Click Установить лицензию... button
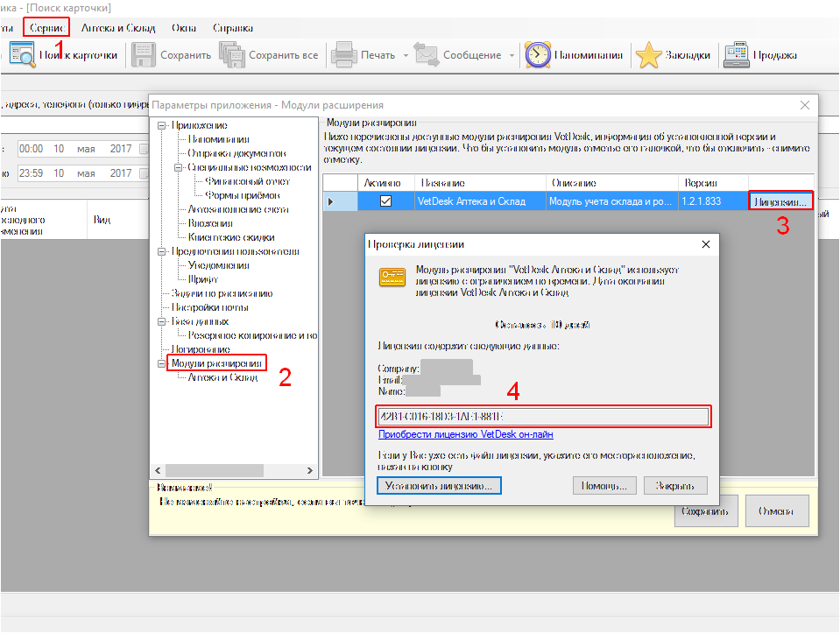840x633 pixels. pos(439,486)
